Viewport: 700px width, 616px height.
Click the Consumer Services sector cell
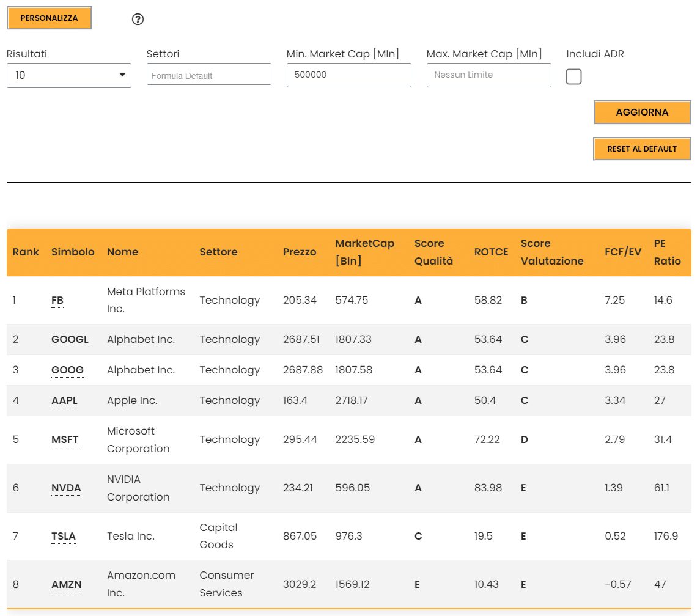[227, 584]
